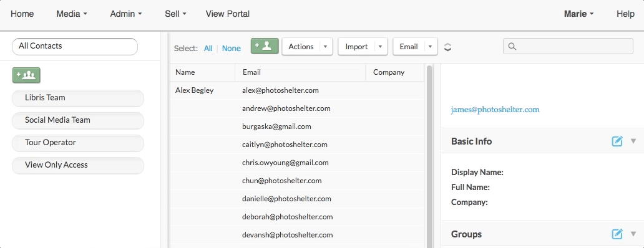This screenshot has height=248, width=644.
Task: Select the caitlyn@photoshelter.com row
Action: coord(296,145)
